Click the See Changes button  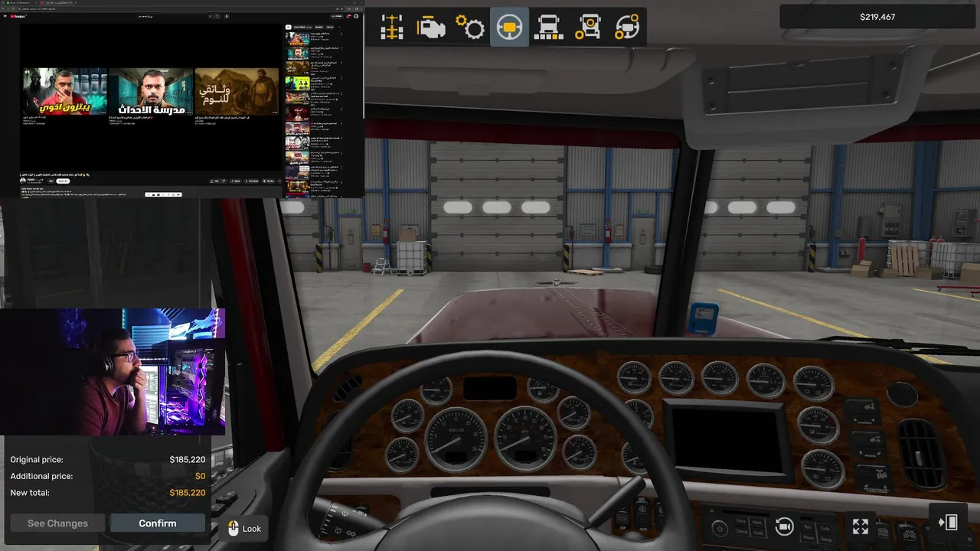(57, 523)
